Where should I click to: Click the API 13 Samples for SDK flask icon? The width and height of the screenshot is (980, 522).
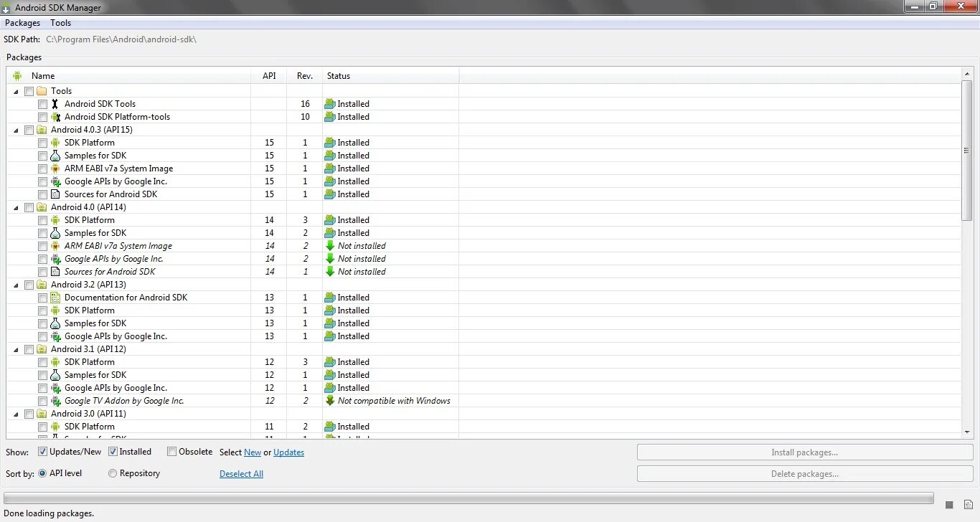55,323
